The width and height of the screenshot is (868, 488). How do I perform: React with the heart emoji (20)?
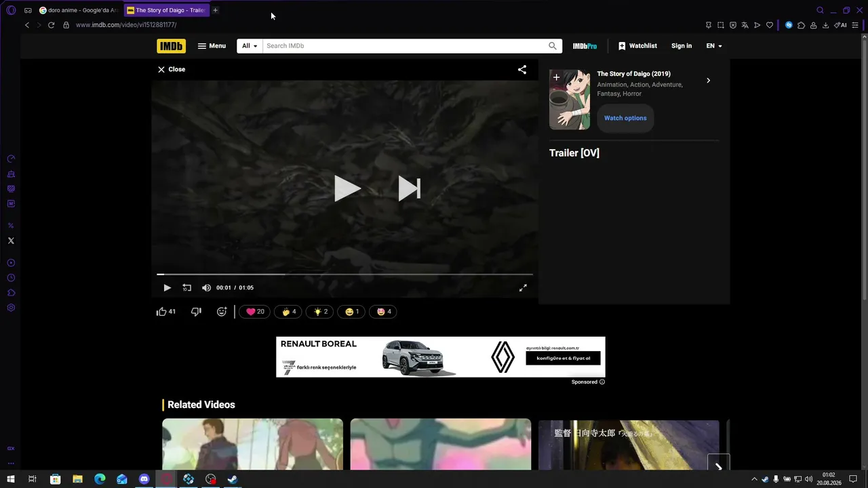[255, 312]
